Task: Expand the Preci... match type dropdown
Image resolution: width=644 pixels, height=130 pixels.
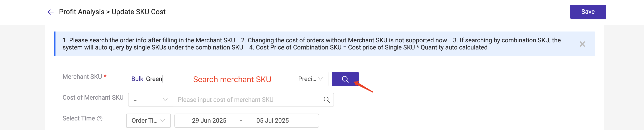Action: 310,79
